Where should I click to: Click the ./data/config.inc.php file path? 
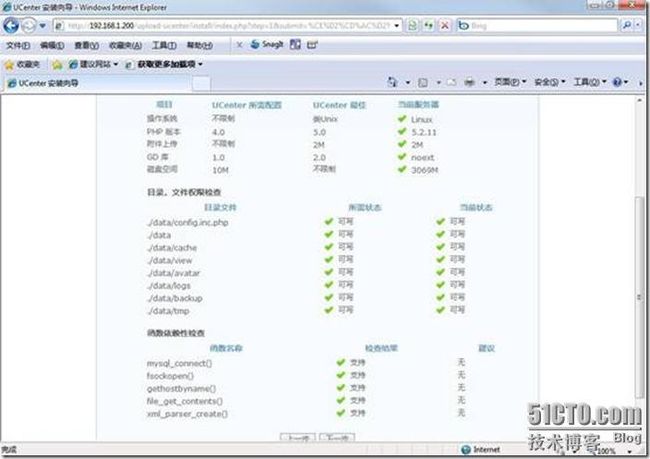[188, 223]
